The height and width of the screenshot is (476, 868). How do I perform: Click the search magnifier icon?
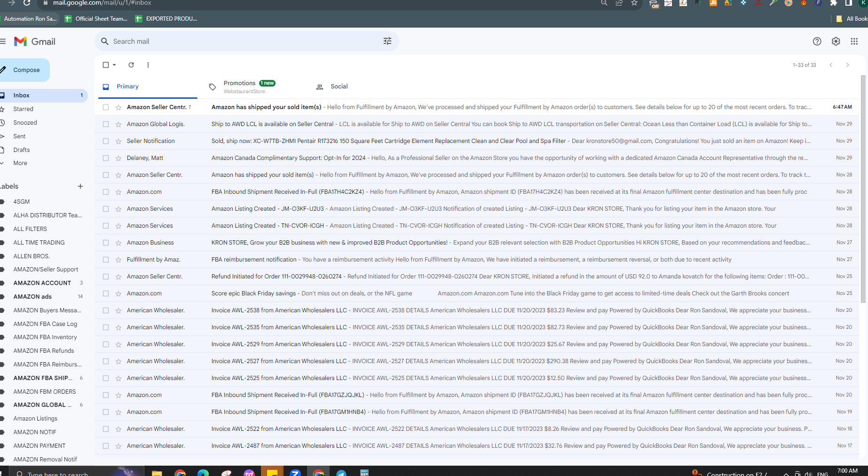coord(105,41)
